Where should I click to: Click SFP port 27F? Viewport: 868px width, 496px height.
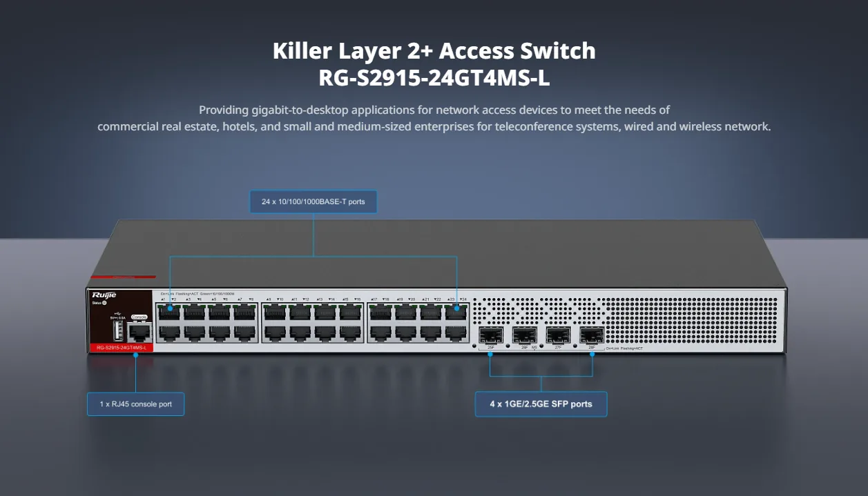558,336
